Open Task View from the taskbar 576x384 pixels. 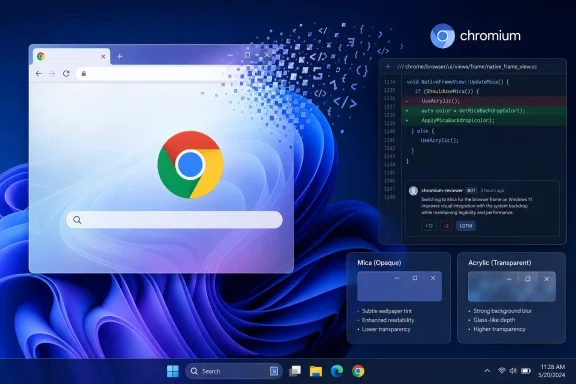(295, 371)
